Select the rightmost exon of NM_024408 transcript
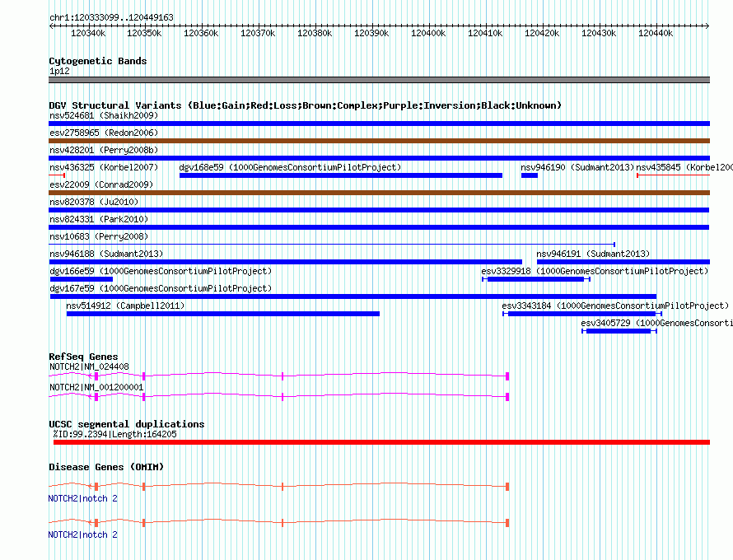Screen dimensions: 733x560 pyautogui.click(x=507, y=376)
